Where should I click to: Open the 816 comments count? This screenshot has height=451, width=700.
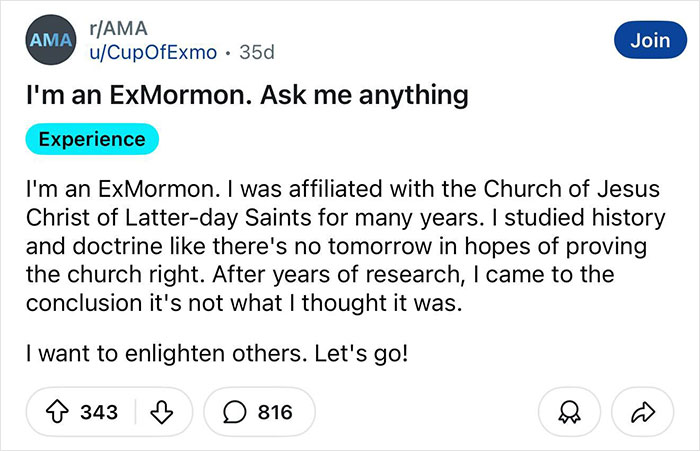tap(275, 412)
